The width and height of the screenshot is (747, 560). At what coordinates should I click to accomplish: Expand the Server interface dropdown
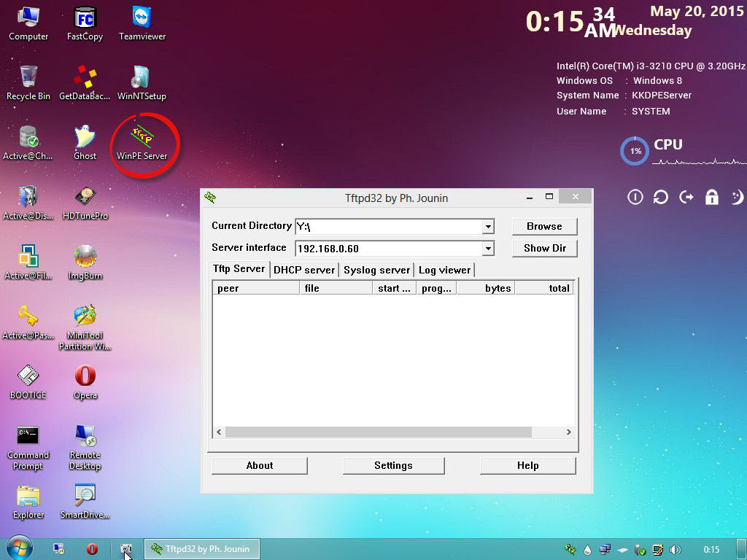(488, 248)
